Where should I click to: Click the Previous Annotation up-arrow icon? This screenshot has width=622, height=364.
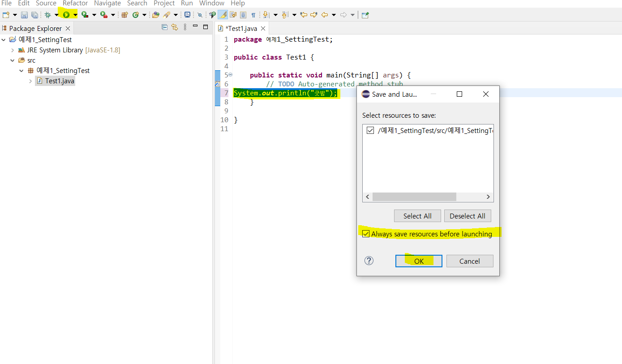(x=285, y=15)
